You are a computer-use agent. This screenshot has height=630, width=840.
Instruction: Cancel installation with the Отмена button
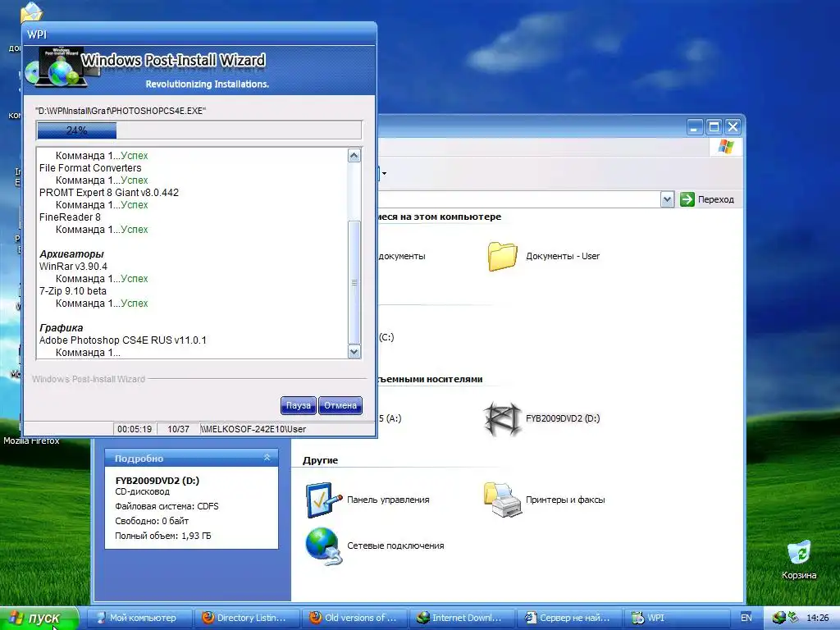[x=340, y=405]
